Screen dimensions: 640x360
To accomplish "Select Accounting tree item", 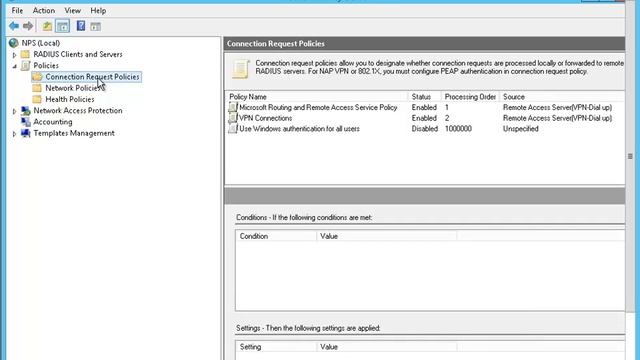I will pyautogui.click(x=53, y=122).
